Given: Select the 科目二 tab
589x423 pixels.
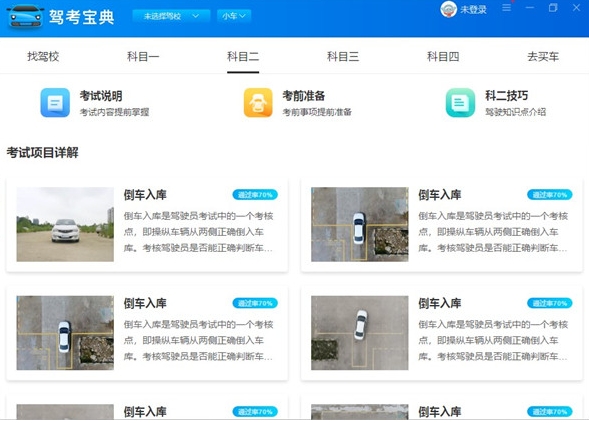Looking at the screenshot, I should click(243, 57).
